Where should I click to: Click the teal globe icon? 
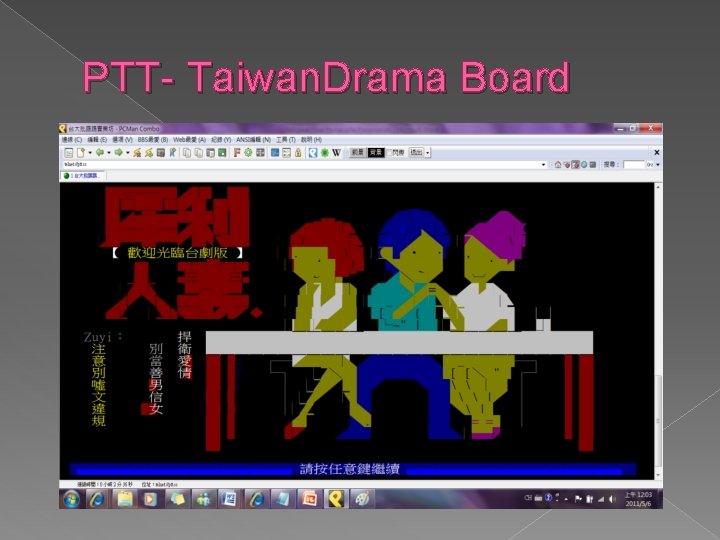tap(584, 164)
